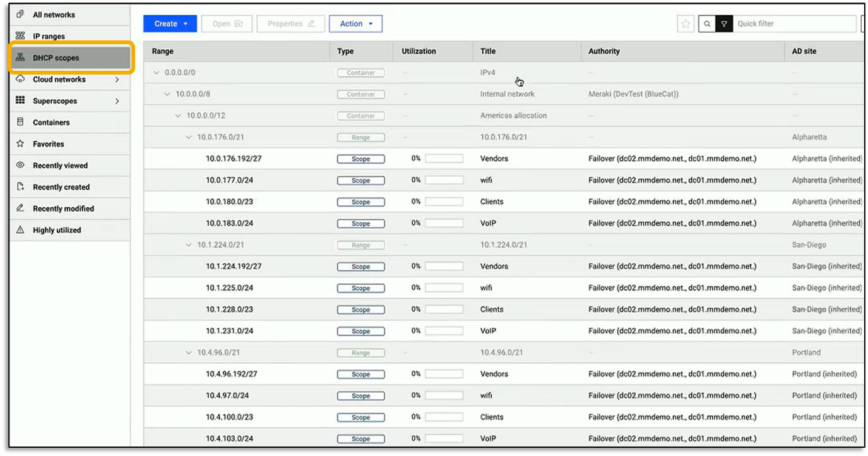This screenshot has height=456, width=868.
Task: Open the Action dropdown menu
Action: [x=355, y=23]
